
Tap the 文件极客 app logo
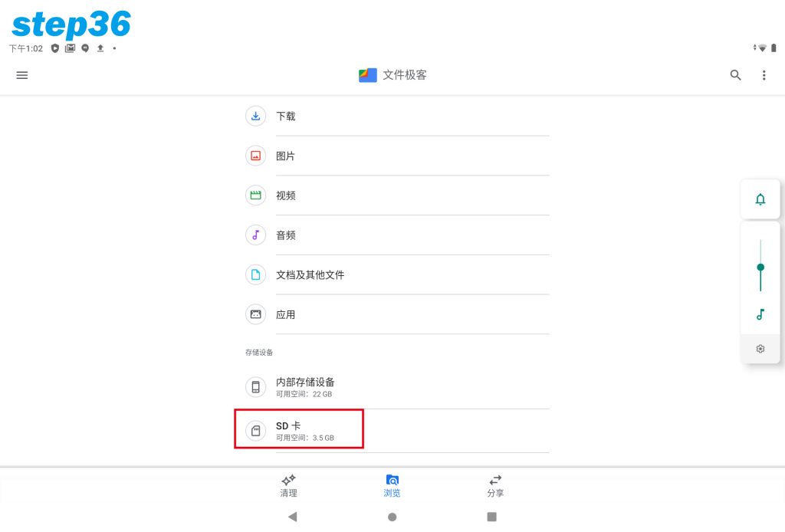point(367,75)
